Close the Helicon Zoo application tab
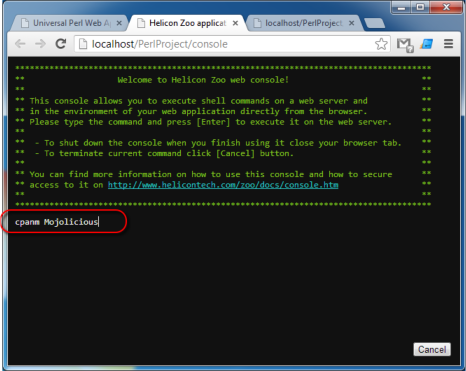This screenshot has height=371, width=466. 235,23
